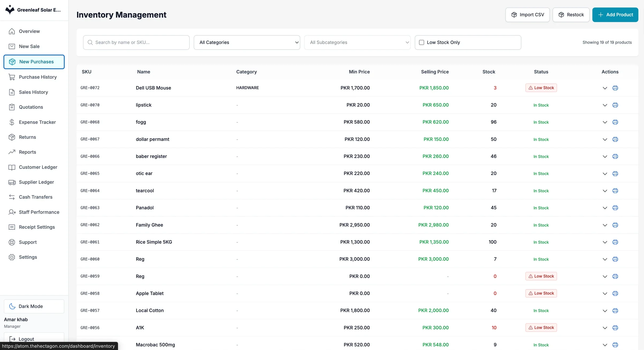Click the Greenleaf Solar logo icon
Screen dimensions: 644x350
[x=10, y=10]
